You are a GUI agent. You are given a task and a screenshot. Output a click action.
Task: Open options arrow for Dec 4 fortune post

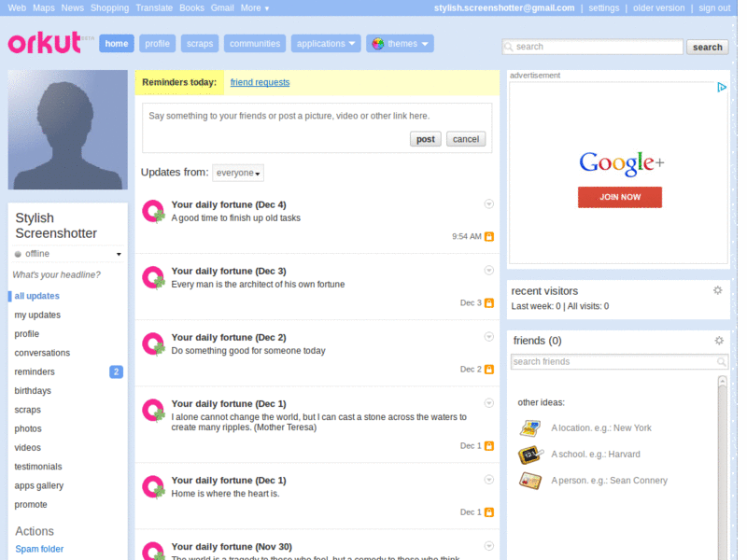coord(488,204)
